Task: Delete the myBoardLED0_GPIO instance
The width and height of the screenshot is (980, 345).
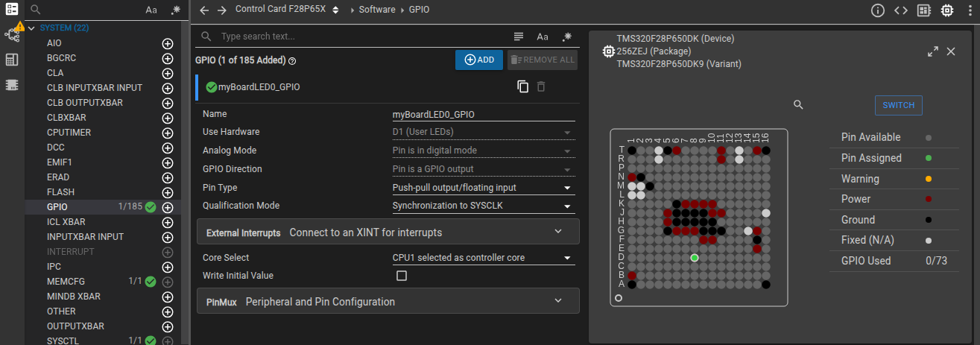Action: click(x=541, y=86)
